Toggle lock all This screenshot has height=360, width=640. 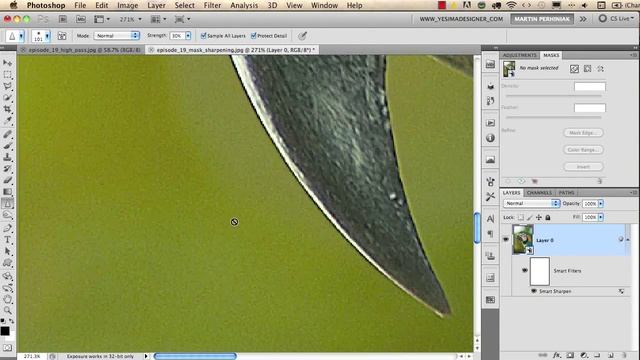point(548,218)
